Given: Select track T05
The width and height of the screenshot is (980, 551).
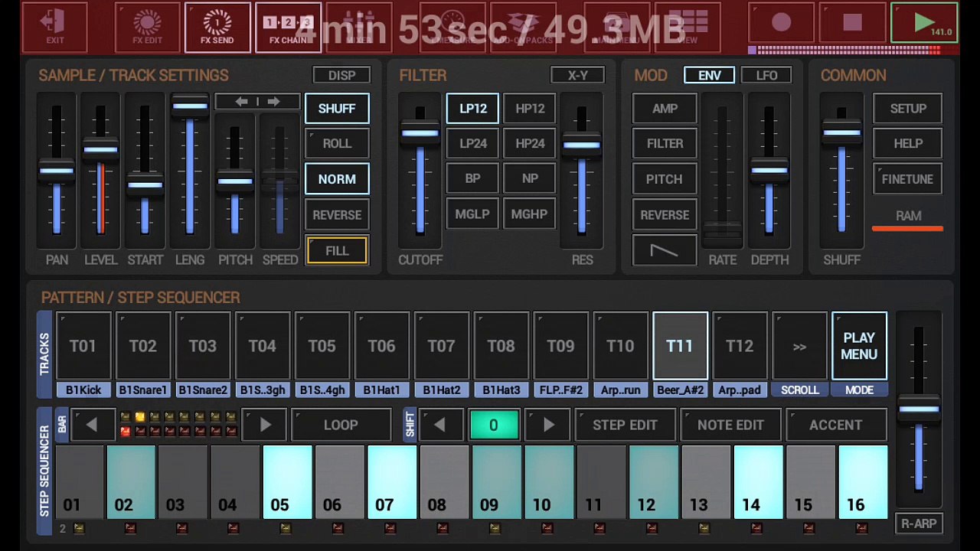Looking at the screenshot, I should click(x=322, y=346).
